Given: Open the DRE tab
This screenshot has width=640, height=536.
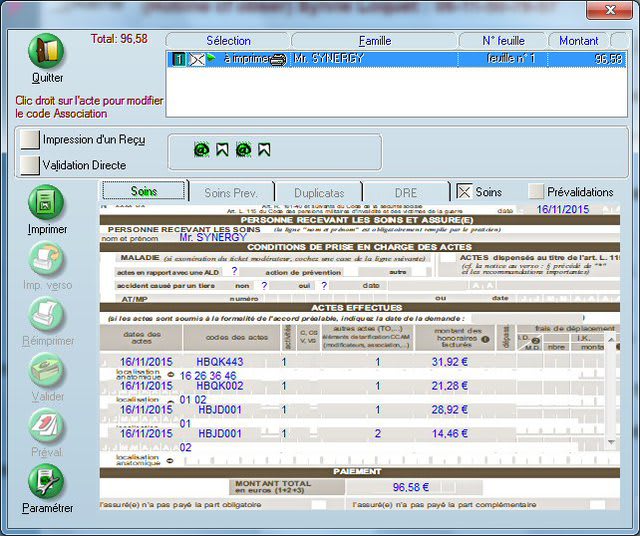Looking at the screenshot, I should pyautogui.click(x=406, y=193).
